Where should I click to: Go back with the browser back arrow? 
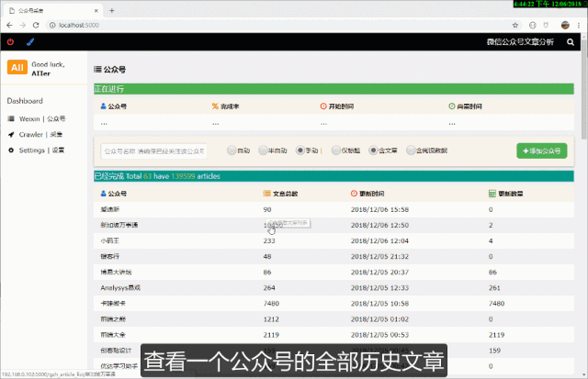[x=10, y=25]
